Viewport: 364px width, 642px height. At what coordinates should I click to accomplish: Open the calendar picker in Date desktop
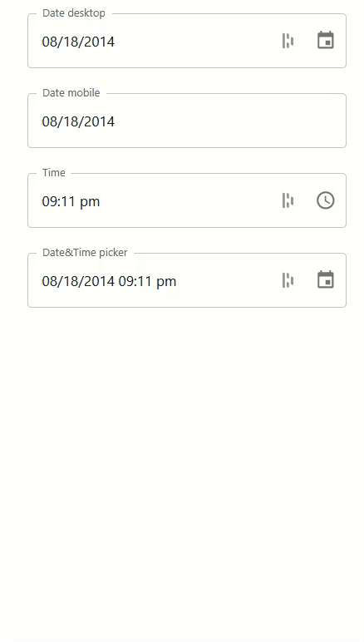326,41
